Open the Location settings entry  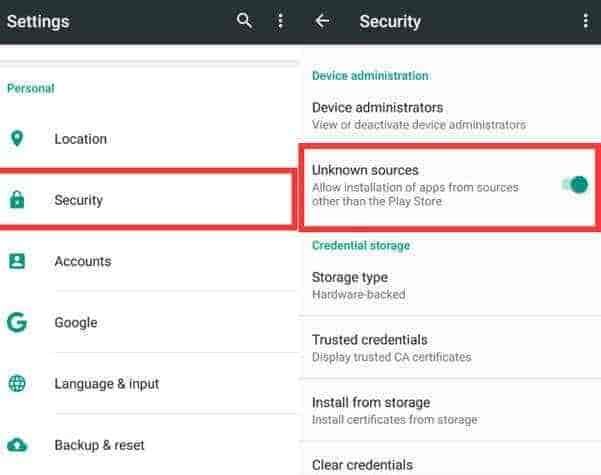80,139
